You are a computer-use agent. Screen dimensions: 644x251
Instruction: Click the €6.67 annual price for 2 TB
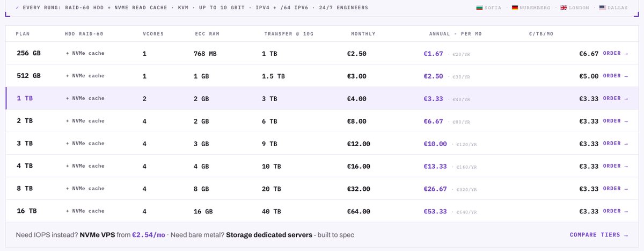[x=434, y=121]
